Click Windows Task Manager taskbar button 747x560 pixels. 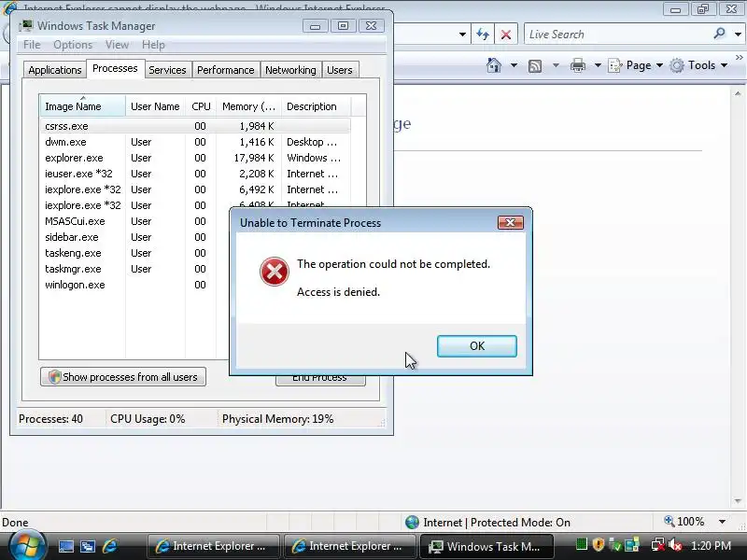point(486,546)
